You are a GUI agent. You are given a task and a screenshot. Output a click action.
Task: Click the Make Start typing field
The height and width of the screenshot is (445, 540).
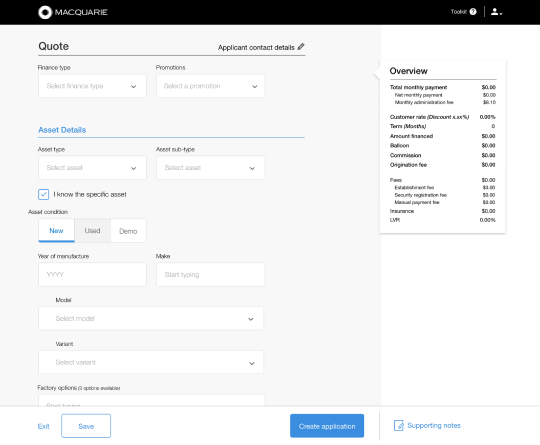210,275
